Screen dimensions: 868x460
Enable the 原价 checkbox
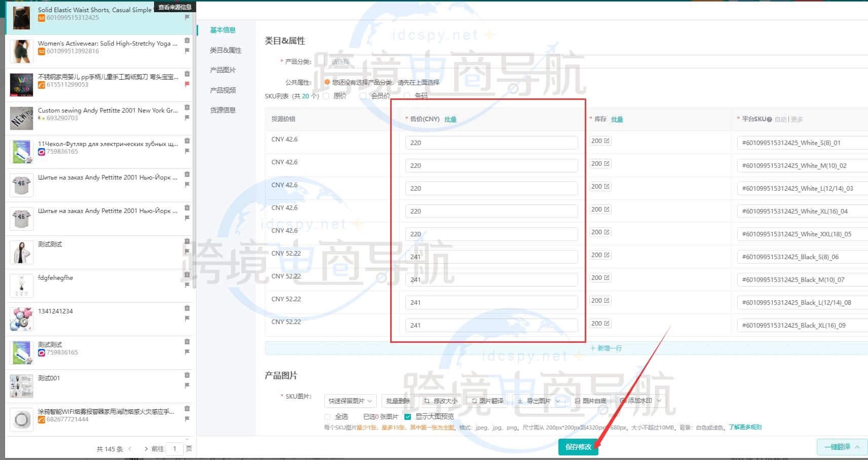325,96
